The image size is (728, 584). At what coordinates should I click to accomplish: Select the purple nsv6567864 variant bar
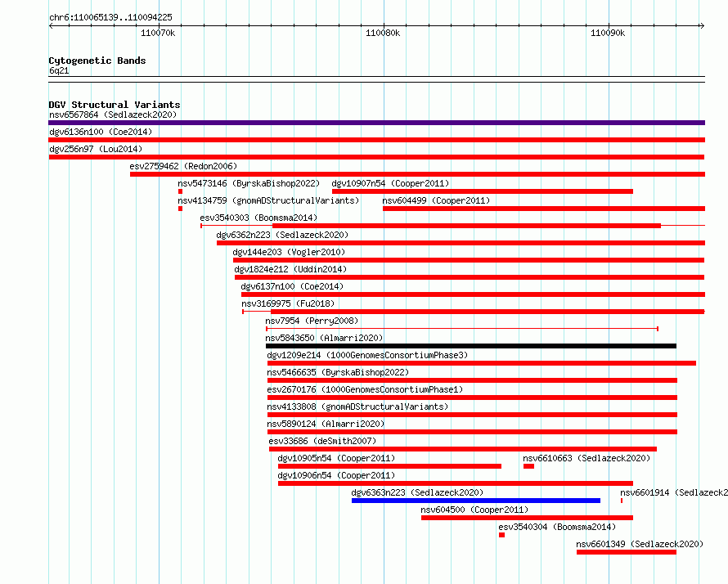(376, 123)
